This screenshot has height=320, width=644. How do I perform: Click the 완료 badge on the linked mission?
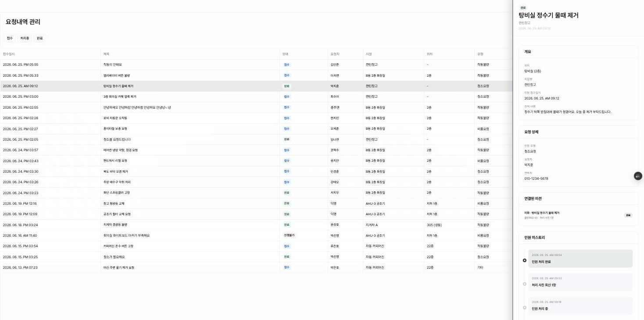(x=628, y=215)
